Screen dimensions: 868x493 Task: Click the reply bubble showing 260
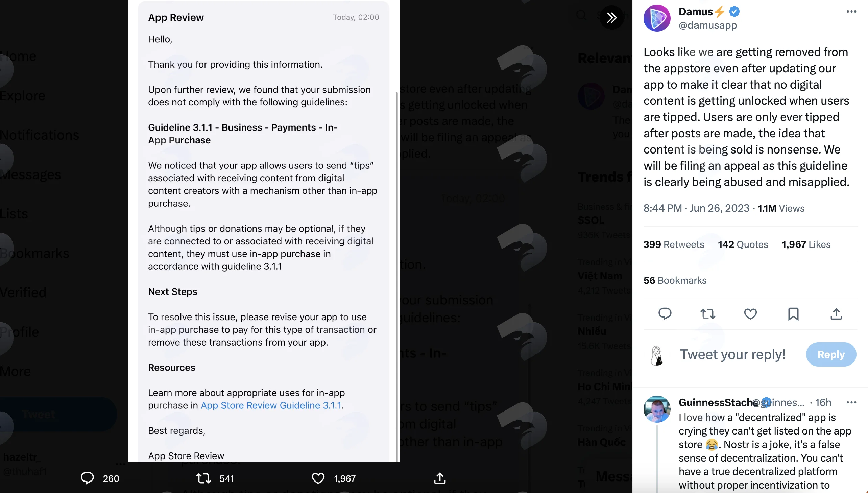coord(87,478)
